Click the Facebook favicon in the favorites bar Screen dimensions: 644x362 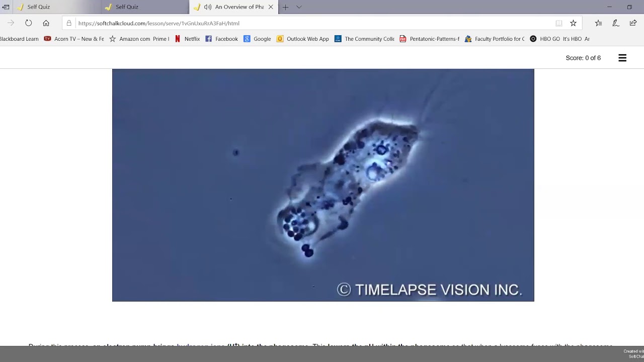(x=208, y=39)
